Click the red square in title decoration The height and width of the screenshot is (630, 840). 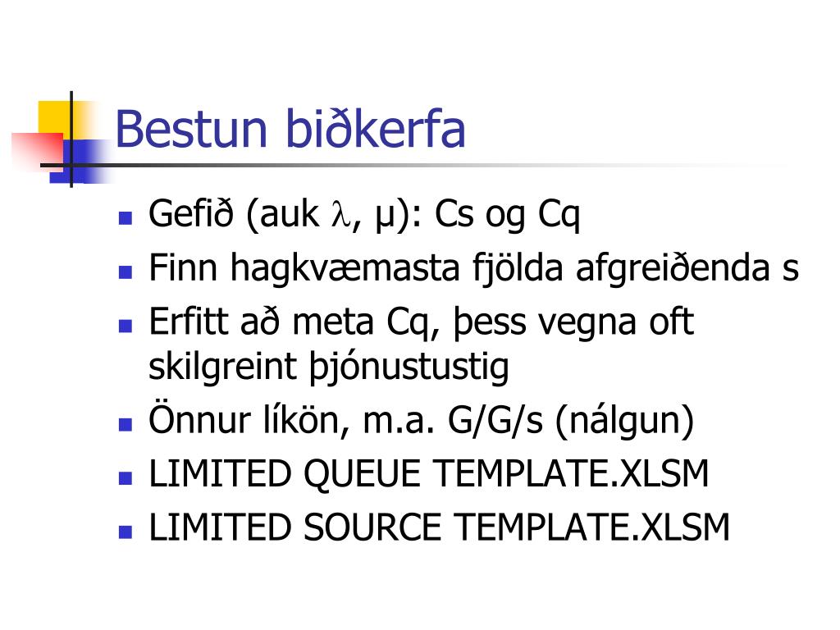(x=38, y=152)
